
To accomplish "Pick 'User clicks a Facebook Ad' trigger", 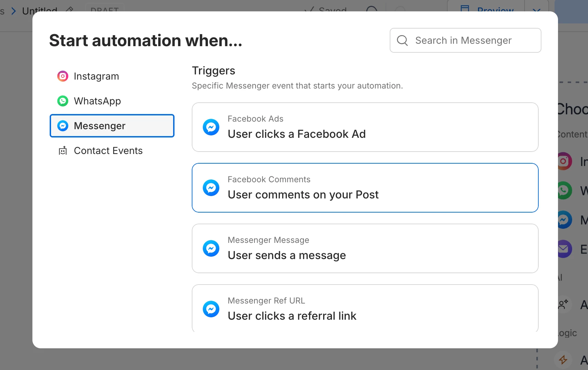I will [365, 127].
